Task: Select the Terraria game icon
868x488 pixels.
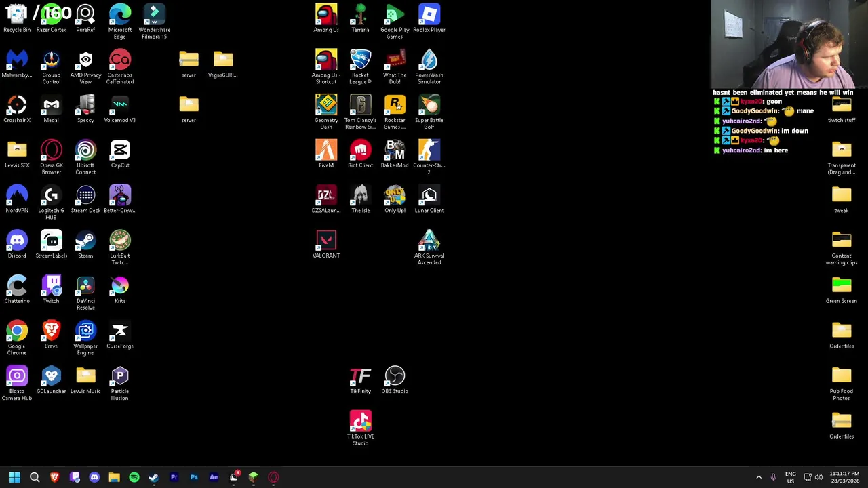Action: point(361,18)
